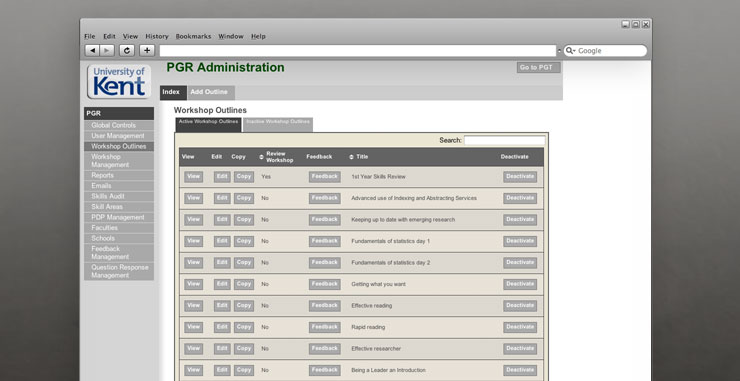Edit Advanced use of Indexing outline
The height and width of the screenshot is (381, 740).
click(222, 198)
